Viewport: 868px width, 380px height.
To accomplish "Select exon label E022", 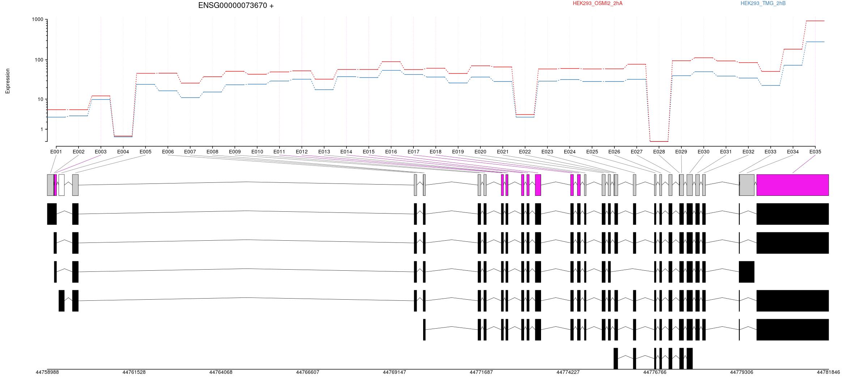I will tap(525, 152).
